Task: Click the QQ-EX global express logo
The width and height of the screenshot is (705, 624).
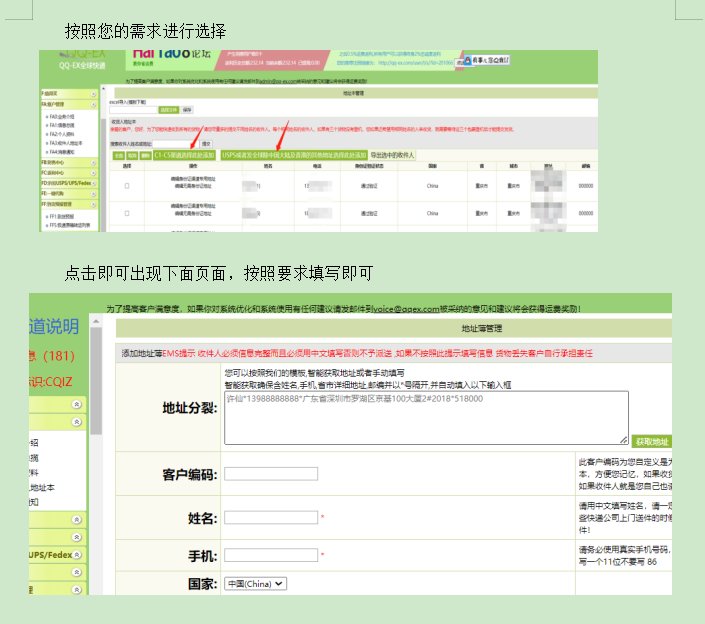Action: tap(82, 60)
